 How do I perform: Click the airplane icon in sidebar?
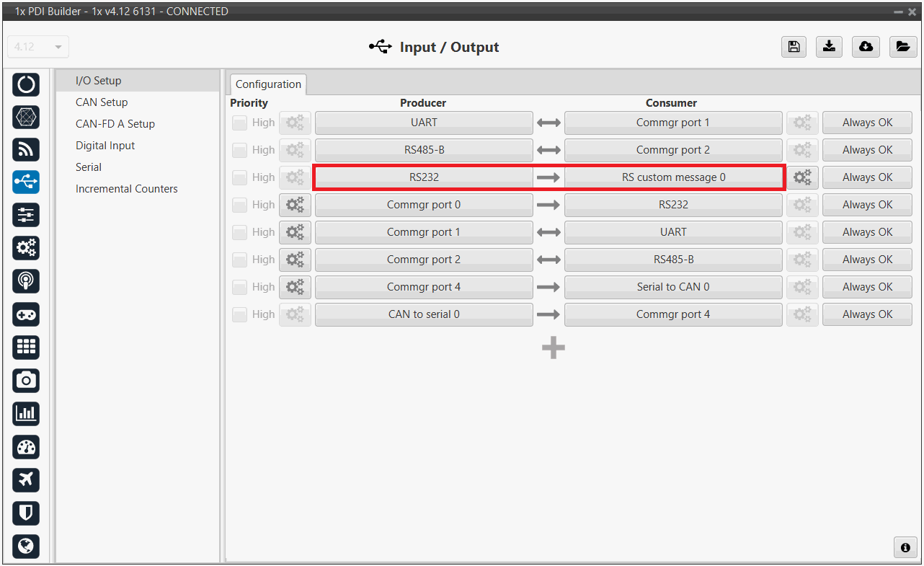(x=26, y=479)
